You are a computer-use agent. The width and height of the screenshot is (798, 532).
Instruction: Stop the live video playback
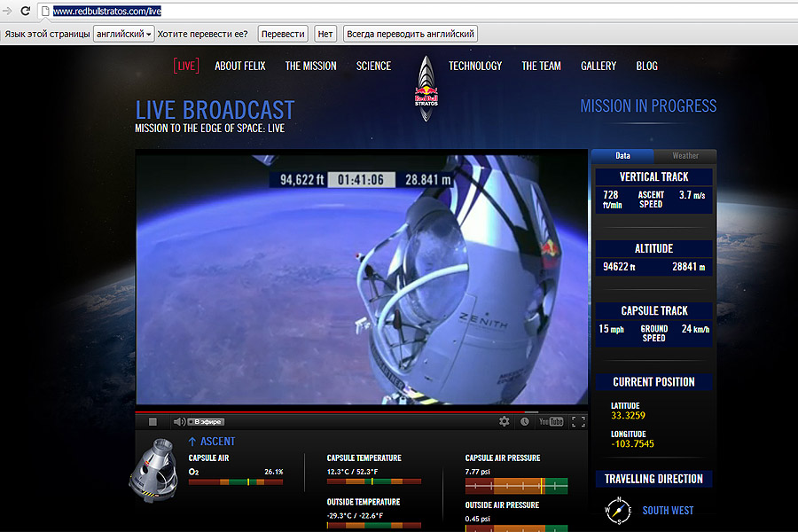153,421
